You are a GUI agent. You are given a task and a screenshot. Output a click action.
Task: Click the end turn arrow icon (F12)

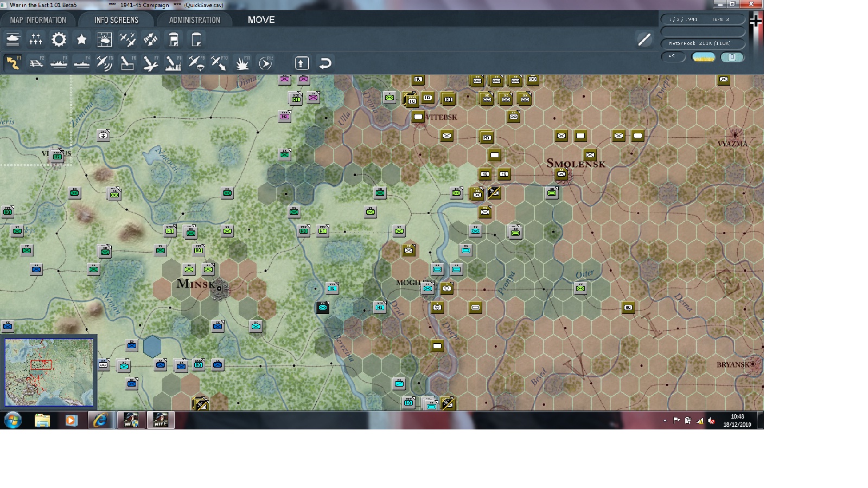click(265, 63)
